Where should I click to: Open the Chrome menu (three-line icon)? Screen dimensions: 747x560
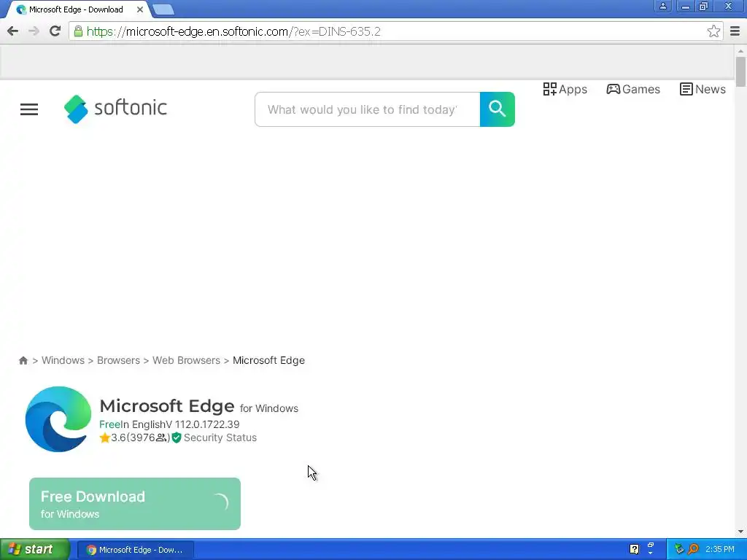(x=735, y=31)
